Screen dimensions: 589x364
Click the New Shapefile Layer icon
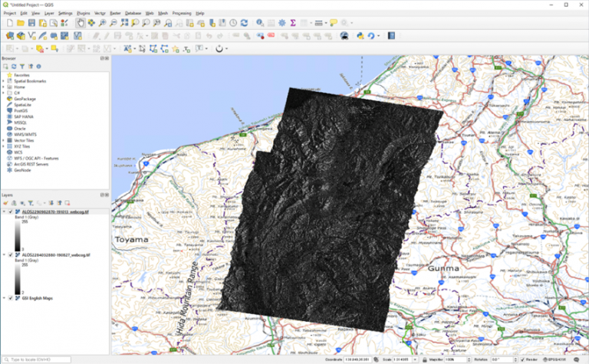[32, 36]
